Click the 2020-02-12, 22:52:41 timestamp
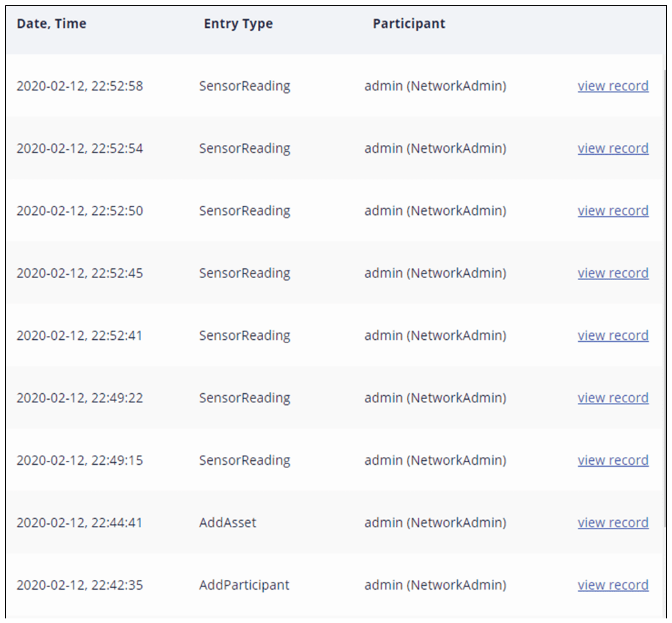The width and height of the screenshot is (672, 623). click(80, 335)
